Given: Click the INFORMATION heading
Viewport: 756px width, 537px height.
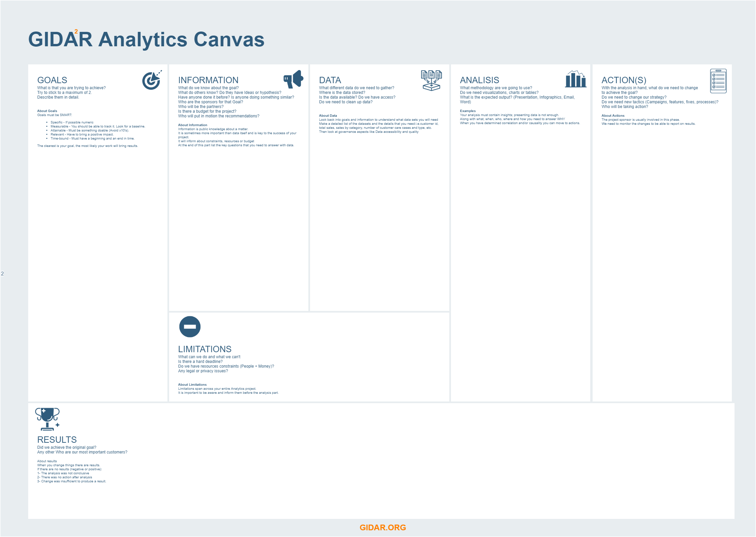Looking at the screenshot, I should click(208, 80).
